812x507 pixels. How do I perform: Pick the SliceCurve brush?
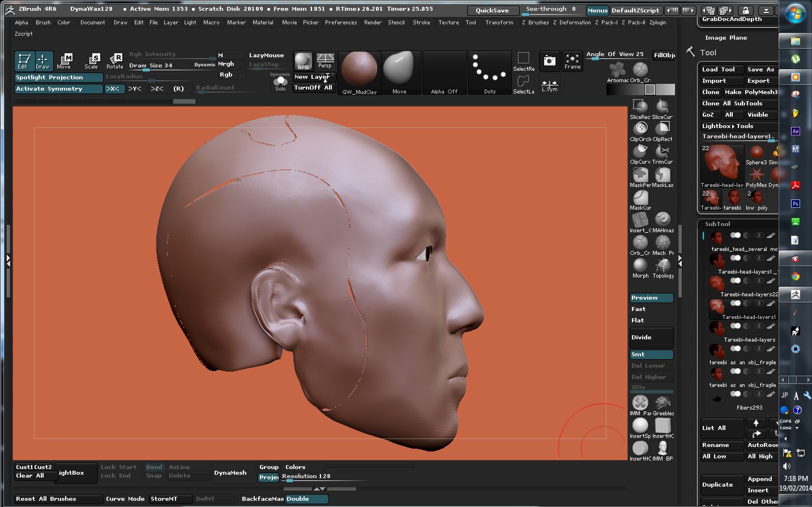(x=663, y=109)
